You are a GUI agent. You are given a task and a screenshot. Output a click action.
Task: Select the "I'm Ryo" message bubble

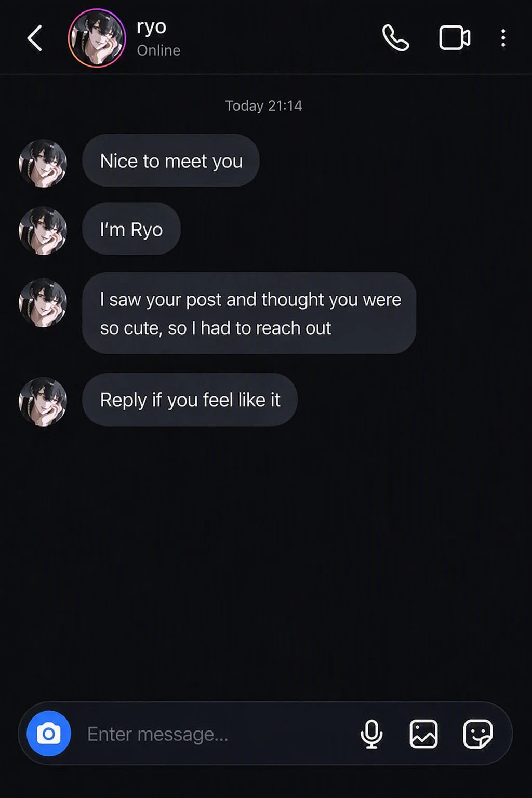pyautogui.click(x=131, y=229)
